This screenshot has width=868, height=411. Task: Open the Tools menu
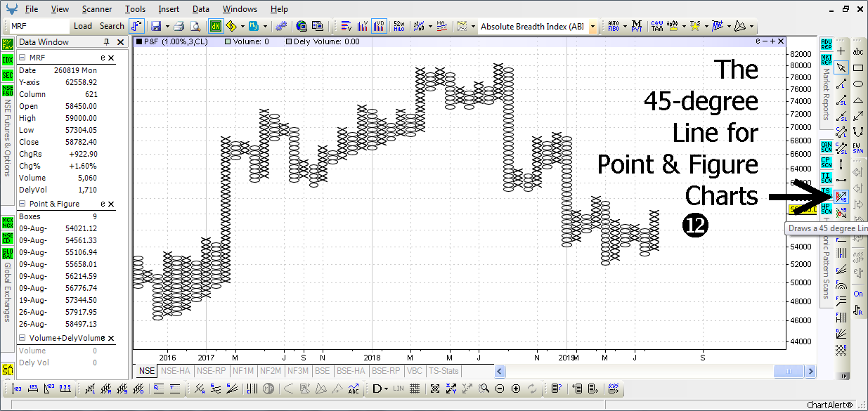[136, 9]
